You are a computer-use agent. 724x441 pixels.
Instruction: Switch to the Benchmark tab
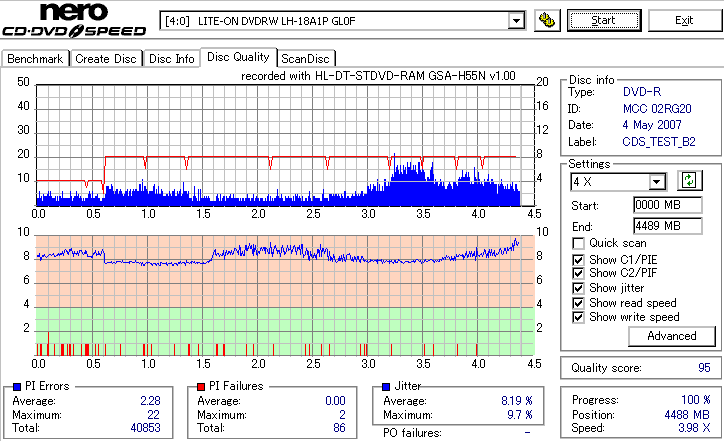tap(35, 59)
